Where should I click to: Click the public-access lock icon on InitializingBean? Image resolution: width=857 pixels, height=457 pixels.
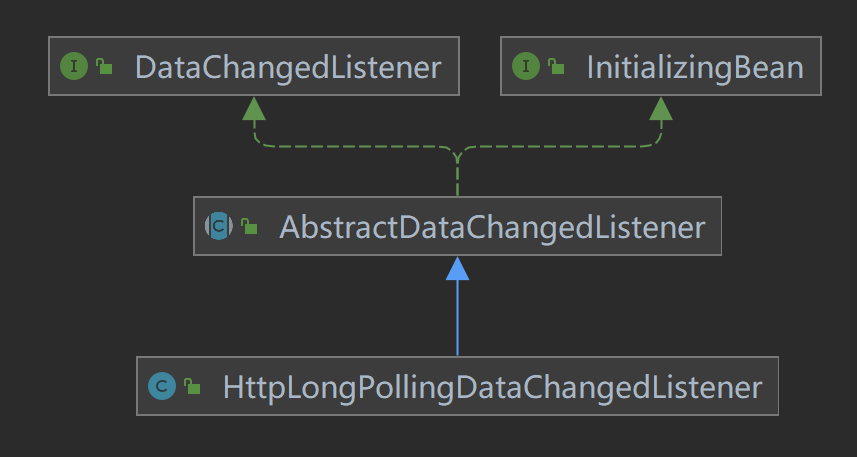pyautogui.click(x=556, y=68)
